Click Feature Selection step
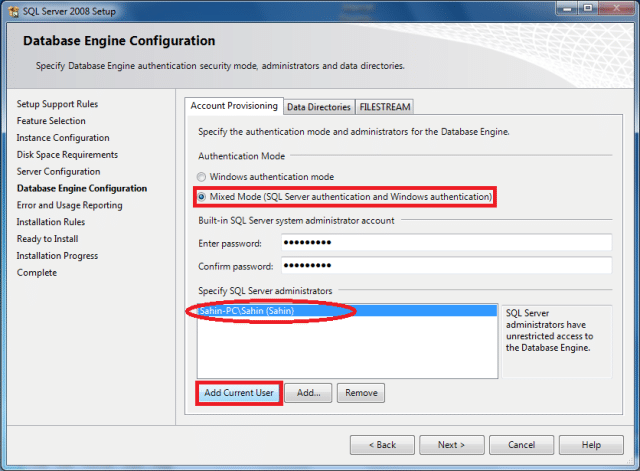 (x=51, y=121)
